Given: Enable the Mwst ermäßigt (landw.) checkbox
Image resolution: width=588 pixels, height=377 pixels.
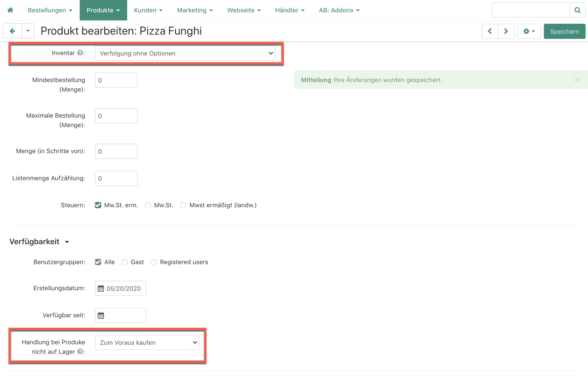Looking at the screenshot, I should click(x=183, y=205).
